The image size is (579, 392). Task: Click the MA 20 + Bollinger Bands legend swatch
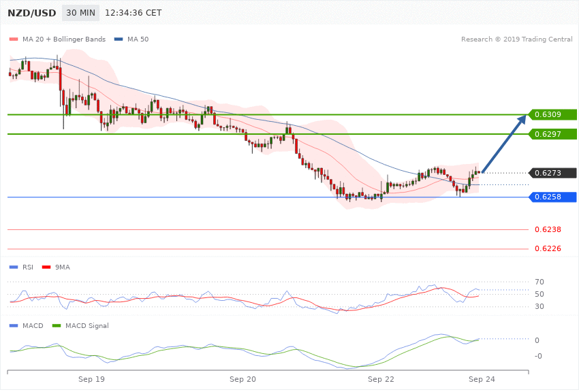pos(14,39)
